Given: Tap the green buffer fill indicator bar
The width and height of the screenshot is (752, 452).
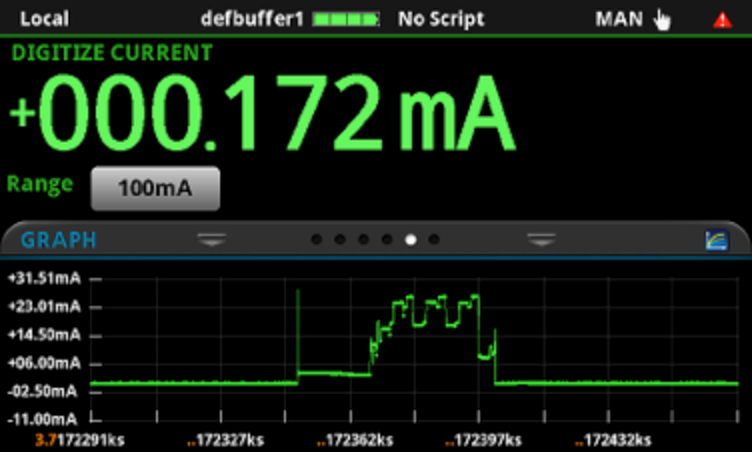Looking at the screenshot, I should [x=346, y=19].
